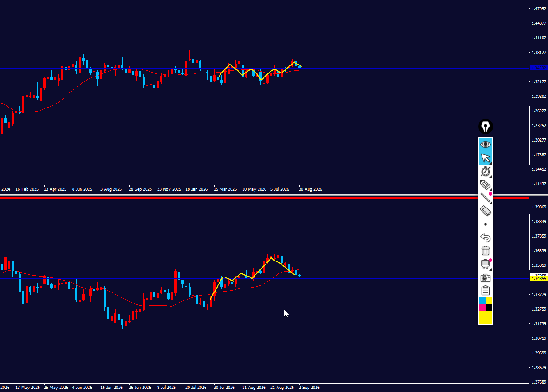Click the clipboard icon
This screenshot has width=548, height=392.
point(486,291)
